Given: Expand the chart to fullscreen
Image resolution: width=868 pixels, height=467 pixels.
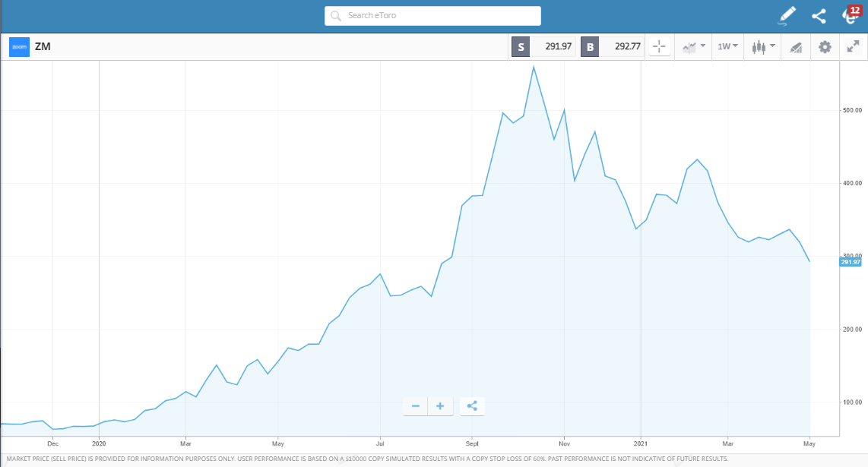Looking at the screenshot, I should point(853,46).
